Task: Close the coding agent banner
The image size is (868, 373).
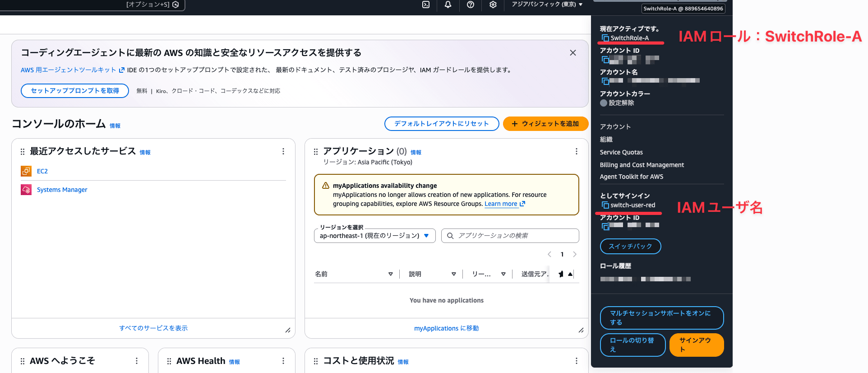Action: [573, 53]
